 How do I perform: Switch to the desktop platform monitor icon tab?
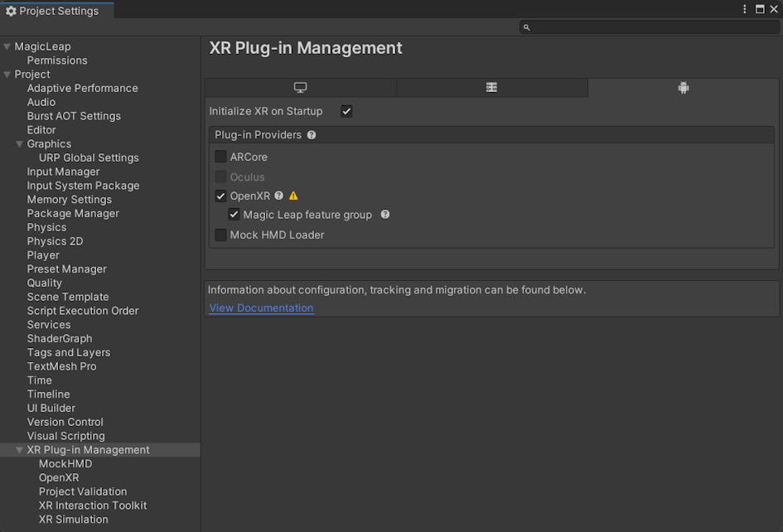click(x=300, y=86)
